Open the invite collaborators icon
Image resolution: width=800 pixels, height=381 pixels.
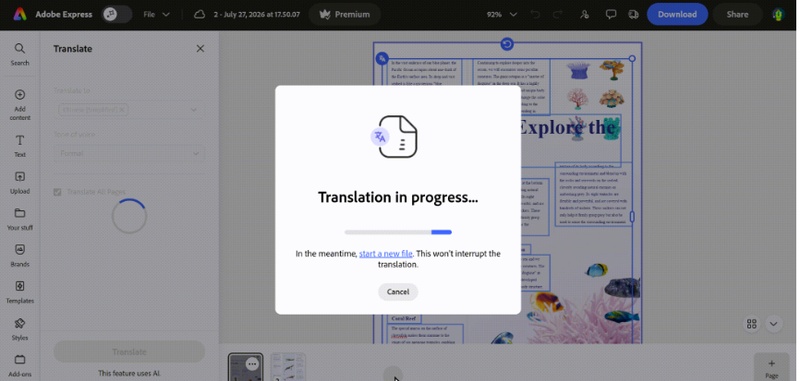point(585,14)
